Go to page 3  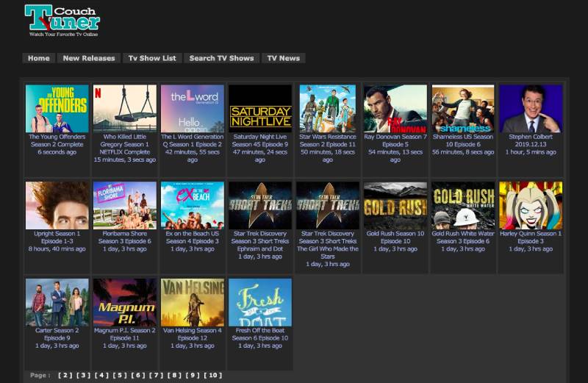coord(84,375)
